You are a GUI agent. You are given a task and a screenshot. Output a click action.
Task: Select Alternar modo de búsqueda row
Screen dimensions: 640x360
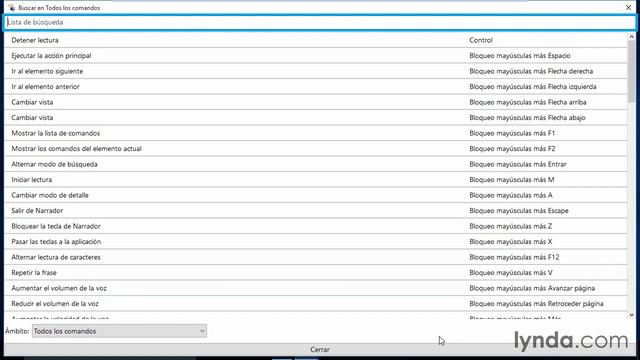[x=316, y=164]
